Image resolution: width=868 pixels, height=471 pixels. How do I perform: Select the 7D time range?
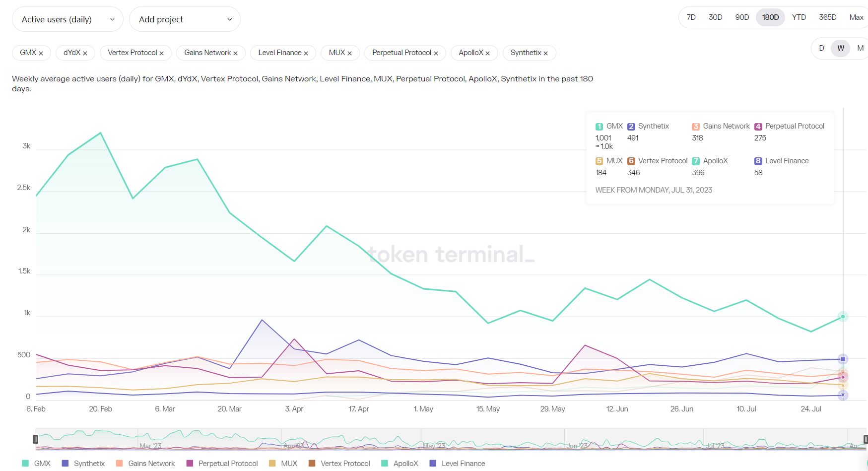[691, 17]
